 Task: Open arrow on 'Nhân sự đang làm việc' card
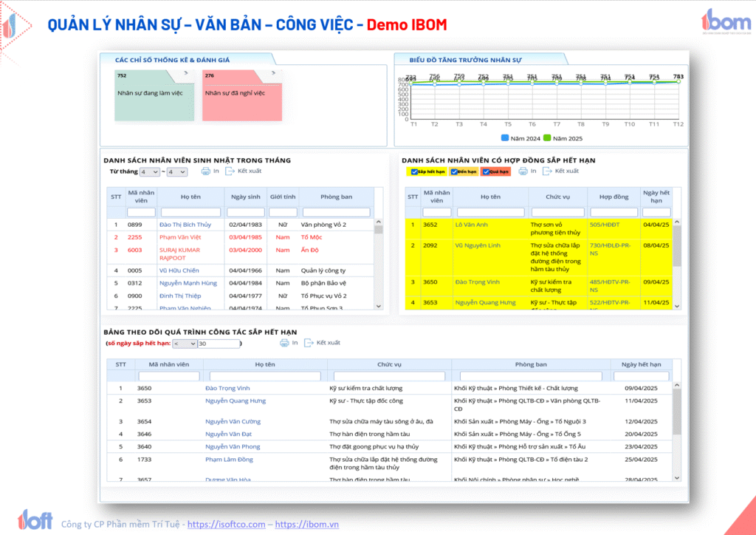(185, 74)
